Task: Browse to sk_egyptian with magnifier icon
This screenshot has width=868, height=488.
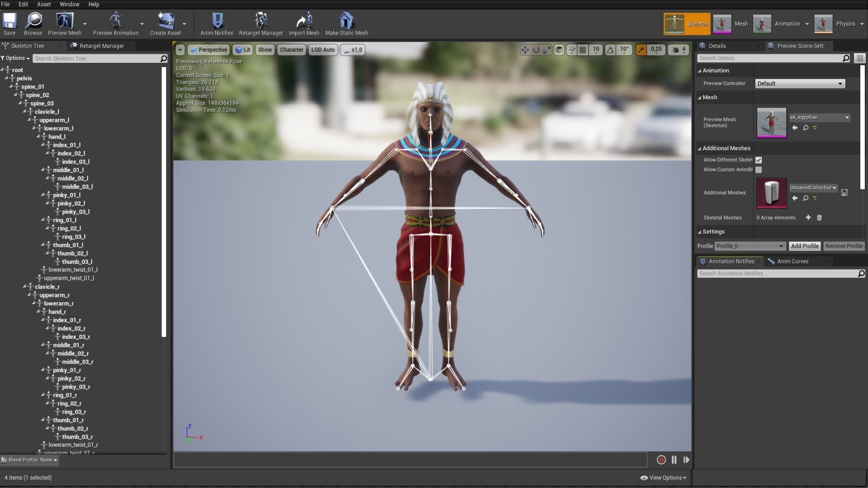Action: (x=805, y=128)
